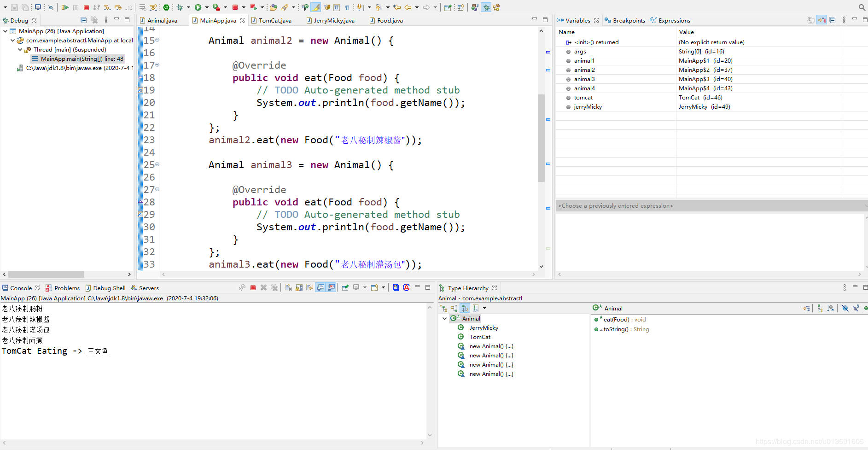The image size is (868, 450).
Task: Step Into the current line
Action: (107, 7)
